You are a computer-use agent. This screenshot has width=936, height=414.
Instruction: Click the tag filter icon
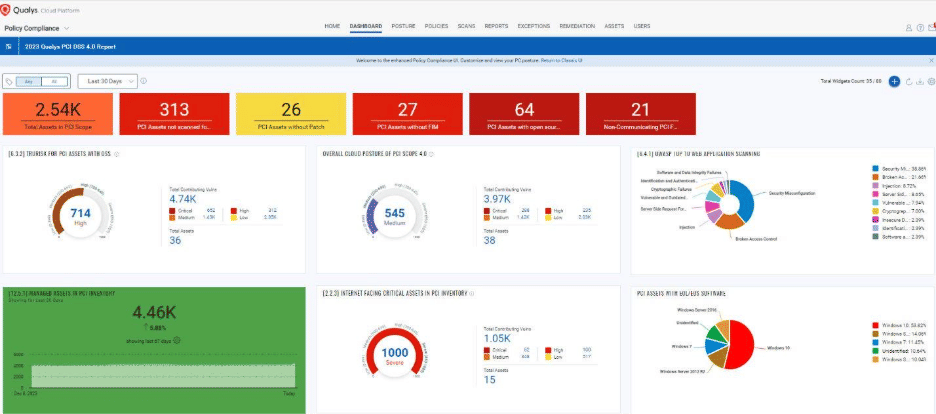coord(9,81)
